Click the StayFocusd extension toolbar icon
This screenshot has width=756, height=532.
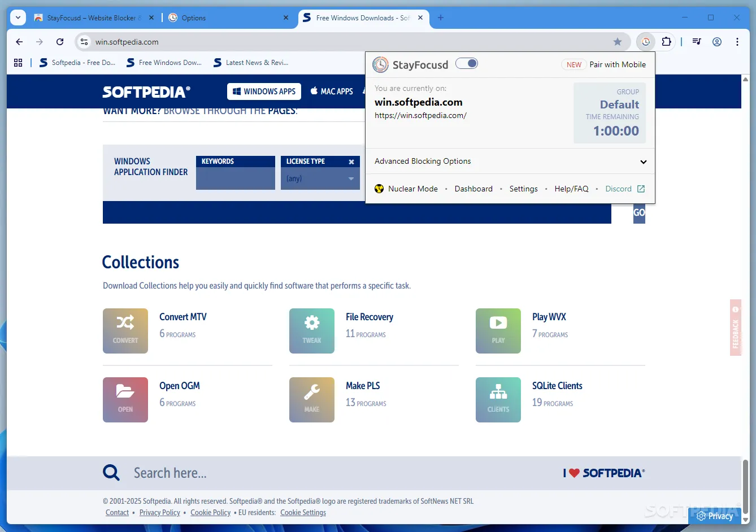pyautogui.click(x=646, y=42)
